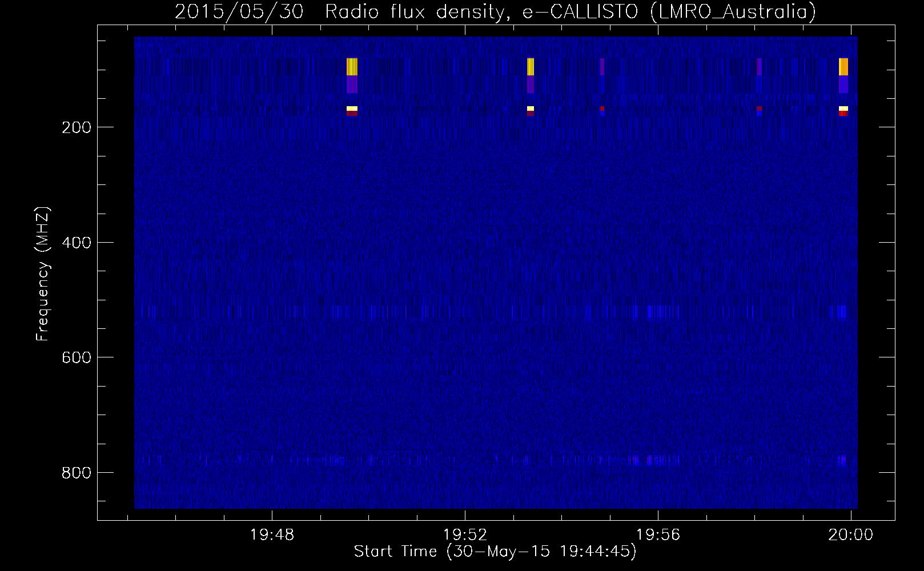Click the 19:56 time tick label

click(658, 534)
